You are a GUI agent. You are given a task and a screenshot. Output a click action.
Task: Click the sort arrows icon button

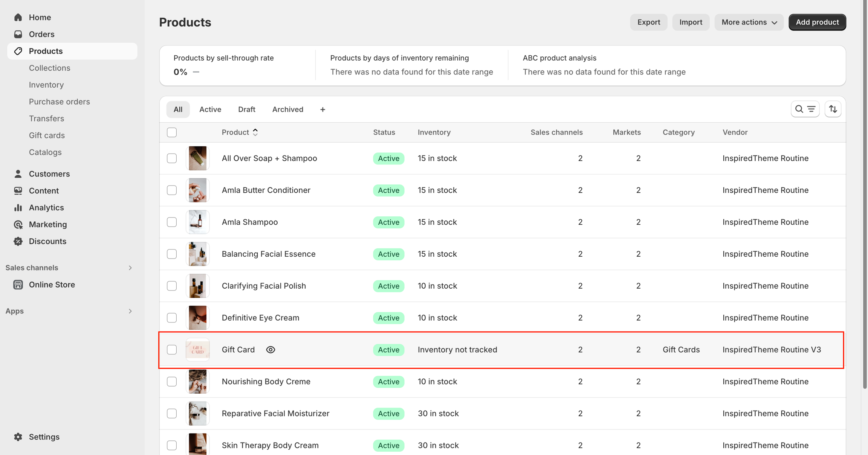tap(833, 109)
